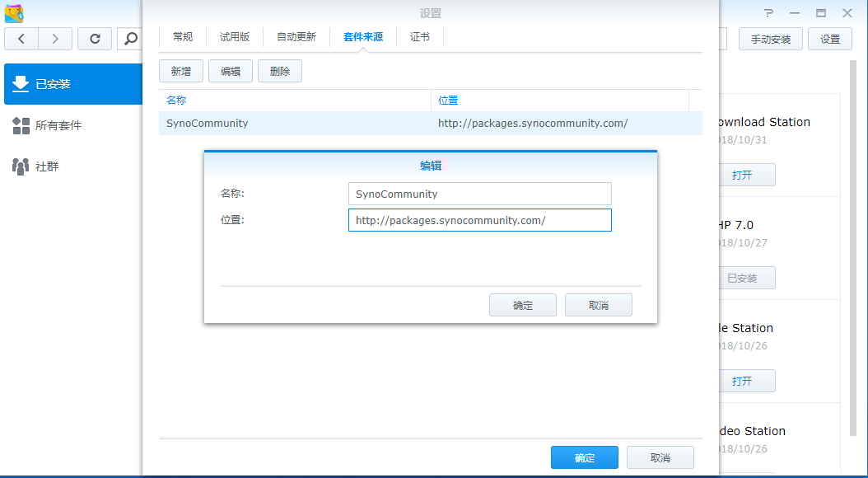Focus the 位置 URL input field
868x478 pixels.
(479, 221)
